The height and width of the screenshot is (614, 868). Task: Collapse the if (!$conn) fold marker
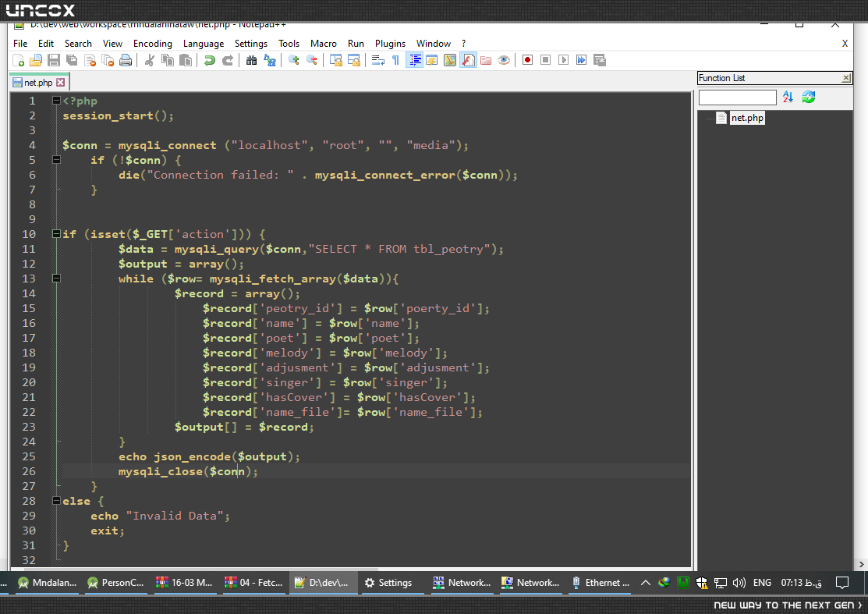click(56, 159)
